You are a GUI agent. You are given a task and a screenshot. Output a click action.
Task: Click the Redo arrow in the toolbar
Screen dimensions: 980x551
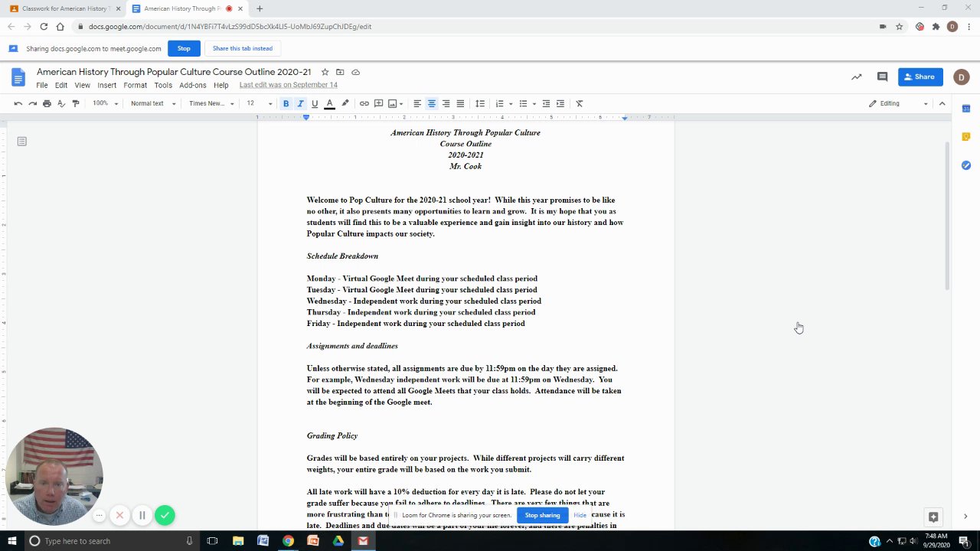[x=32, y=103]
